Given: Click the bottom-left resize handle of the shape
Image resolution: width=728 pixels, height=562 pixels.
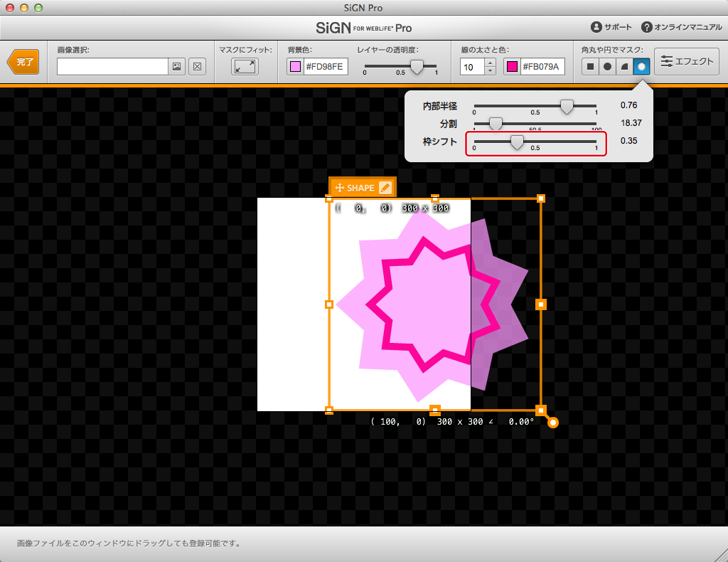Looking at the screenshot, I should tap(329, 410).
